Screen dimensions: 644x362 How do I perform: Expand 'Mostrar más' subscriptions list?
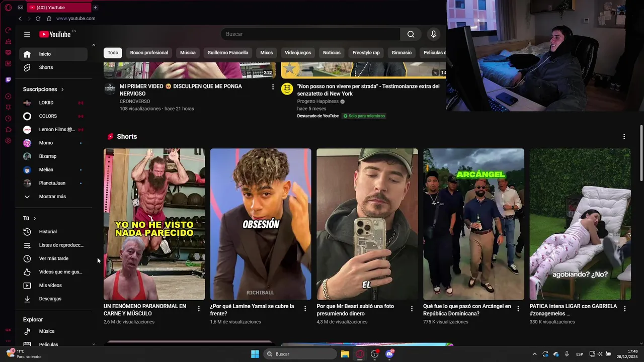53,197
